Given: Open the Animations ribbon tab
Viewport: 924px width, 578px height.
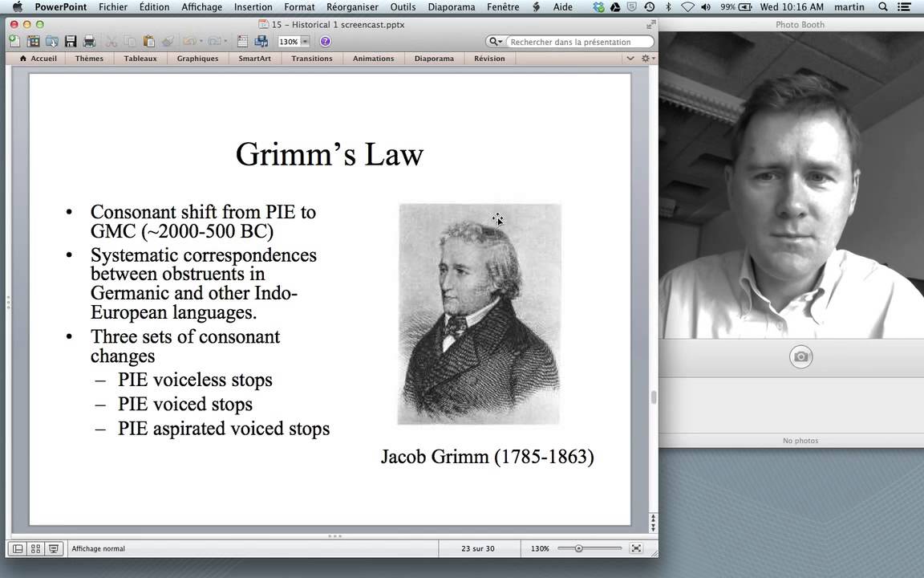Looking at the screenshot, I should [373, 59].
